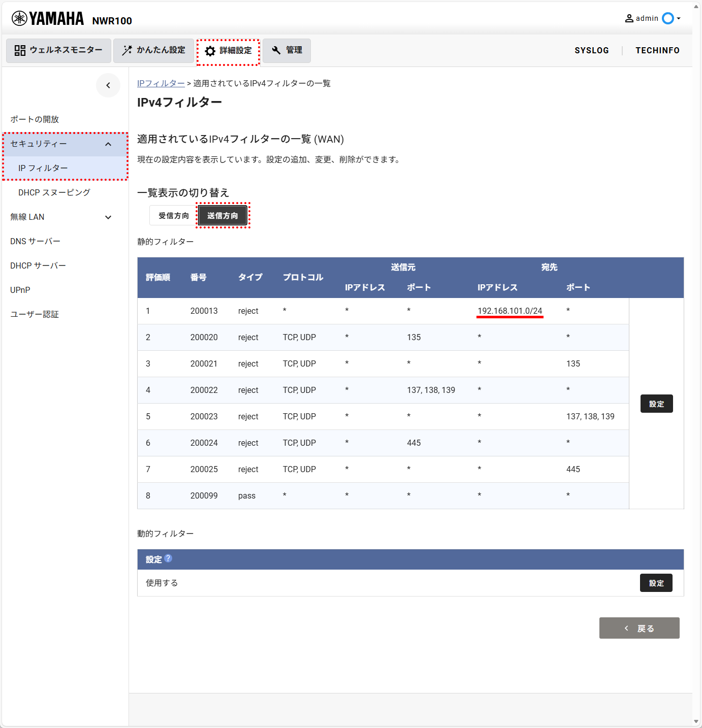The width and height of the screenshot is (702, 728).
Task: Click destination address 192.168.101.0/24
Action: click(510, 311)
